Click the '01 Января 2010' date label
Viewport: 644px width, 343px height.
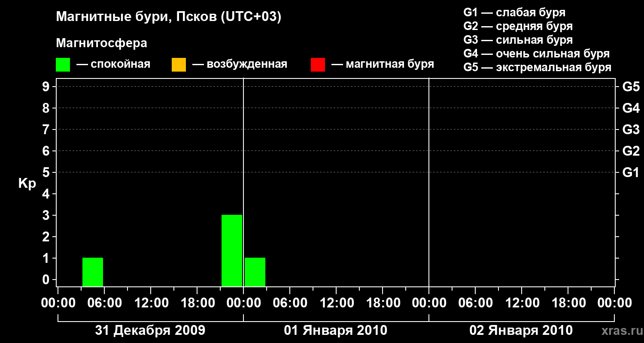[x=336, y=331]
